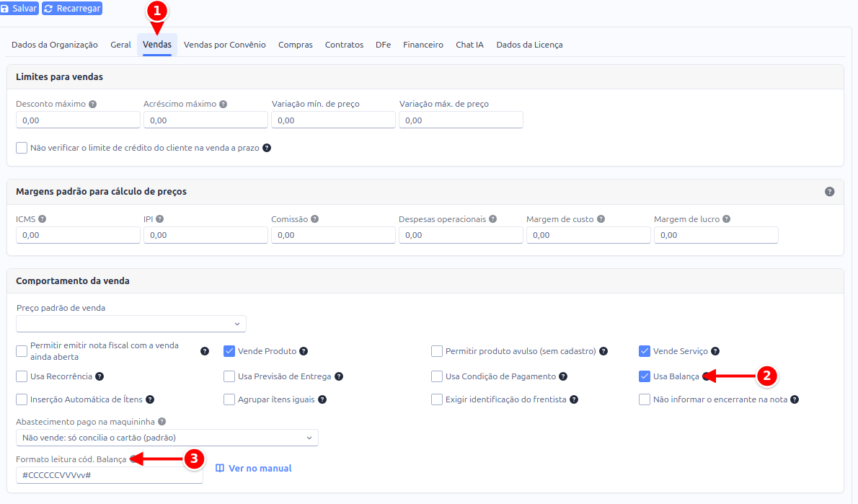Click the Margem de lucro help icon
The width and height of the screenshot is (858, 504).
click(x=726, y=219)
